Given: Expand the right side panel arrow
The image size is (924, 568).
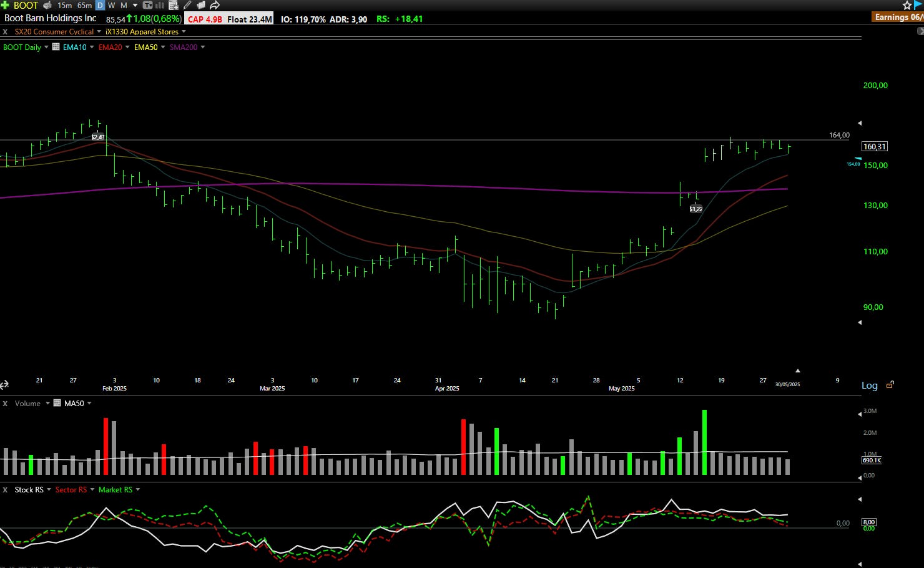Looking at the screenshot, I should pyautogui.click(x=920, y=31).
